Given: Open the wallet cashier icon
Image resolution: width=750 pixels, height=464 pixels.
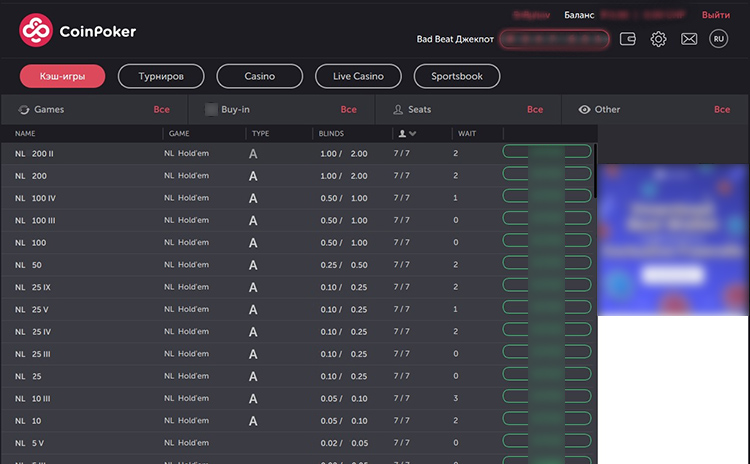Looking at the screenshot, I should click(x=628, y=39).
